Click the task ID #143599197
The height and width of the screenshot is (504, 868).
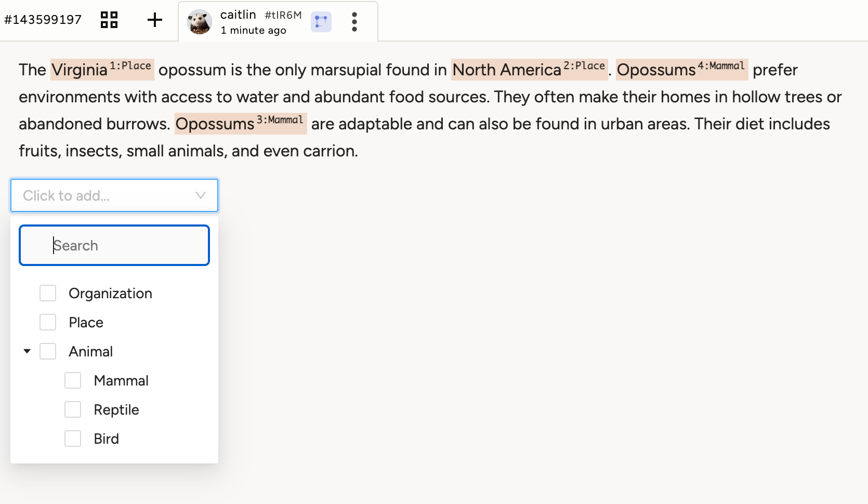click(x=43, y=19)
